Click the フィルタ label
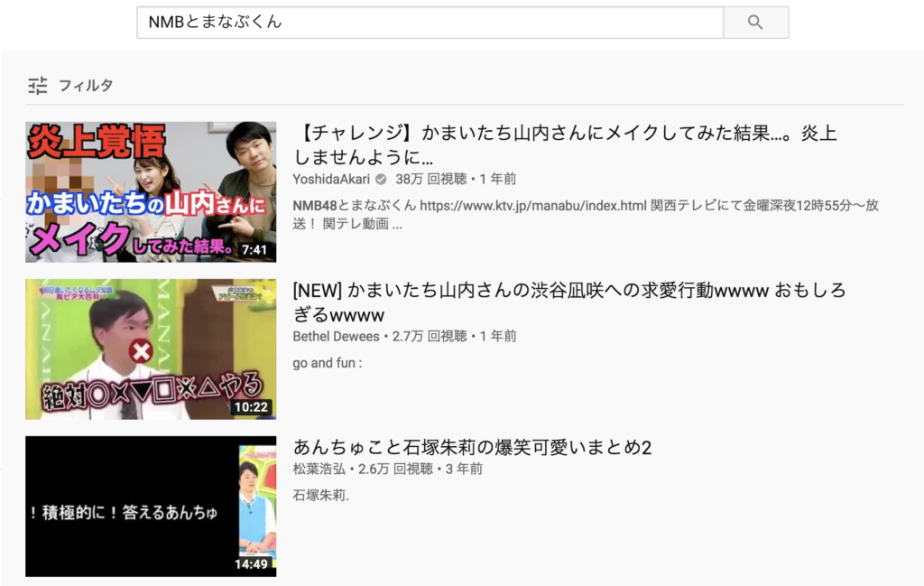 click(x=86, y=86)
